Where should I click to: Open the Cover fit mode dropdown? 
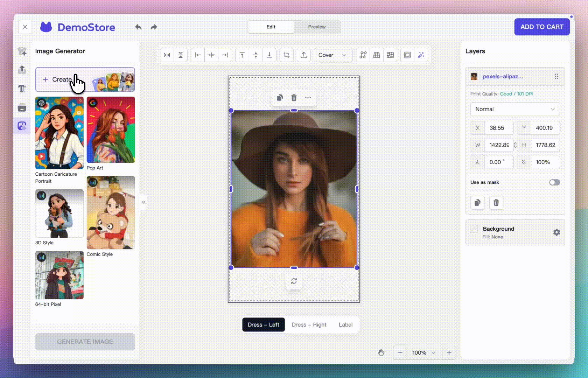tap(332, 55)
